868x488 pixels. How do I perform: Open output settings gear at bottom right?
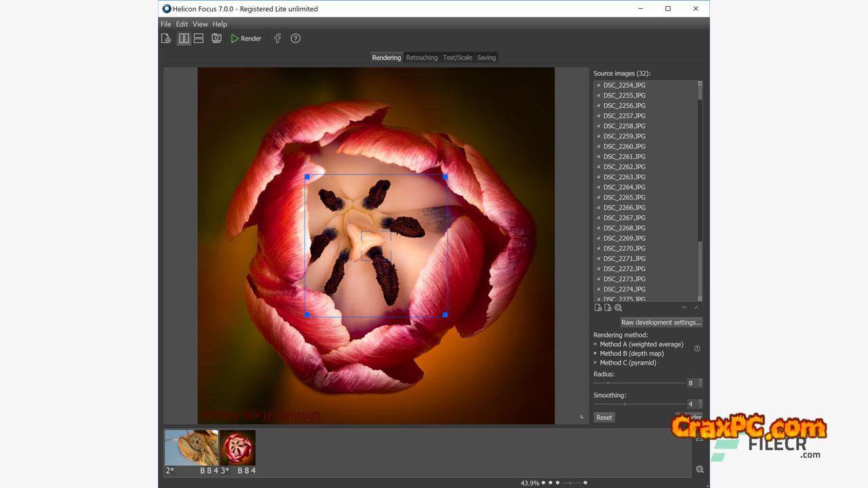(699, 469)
